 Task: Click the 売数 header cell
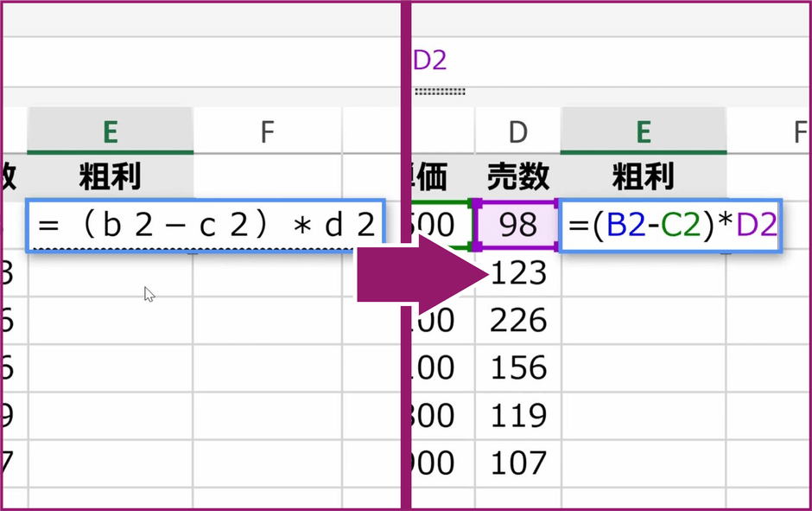tap(517, 176)
